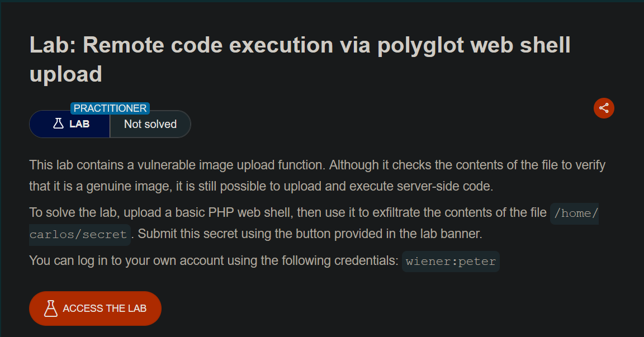
Task: Click the Not solved status label
Action: 150,124
